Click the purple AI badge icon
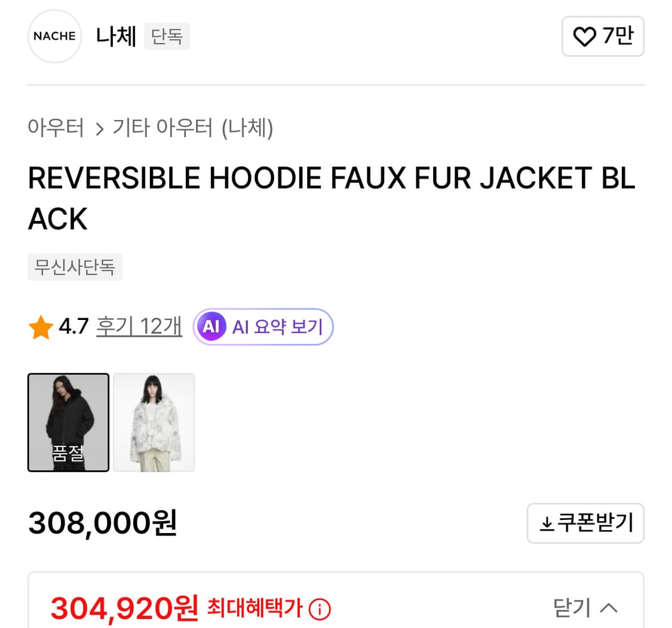The height and width of the screenshot is (628, 672). tap(211, 327)
